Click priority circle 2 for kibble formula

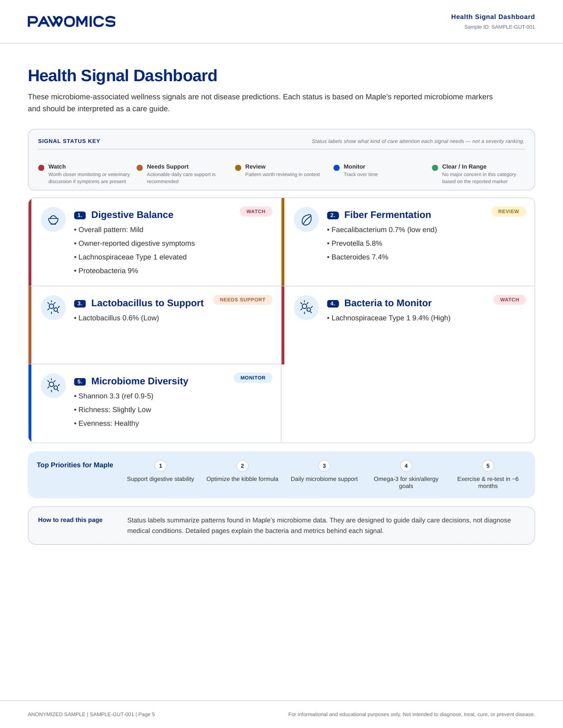[242, 466]
